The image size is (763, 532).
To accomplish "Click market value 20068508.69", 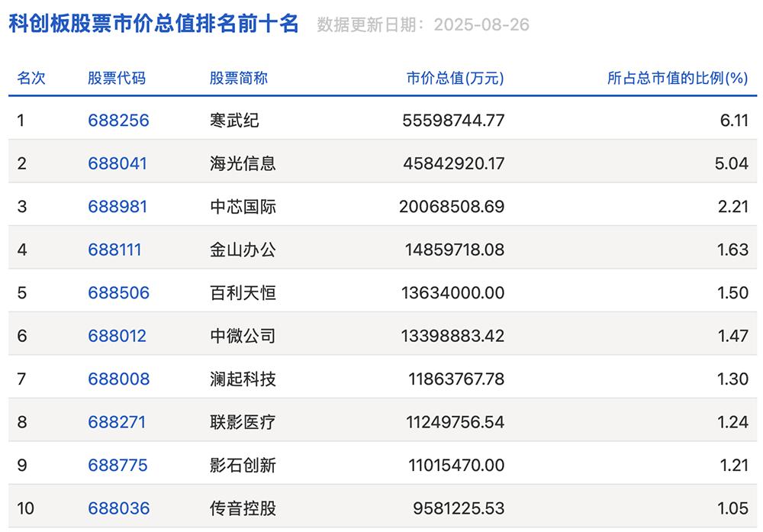I will pyautogui.click(x=452, y=206).
